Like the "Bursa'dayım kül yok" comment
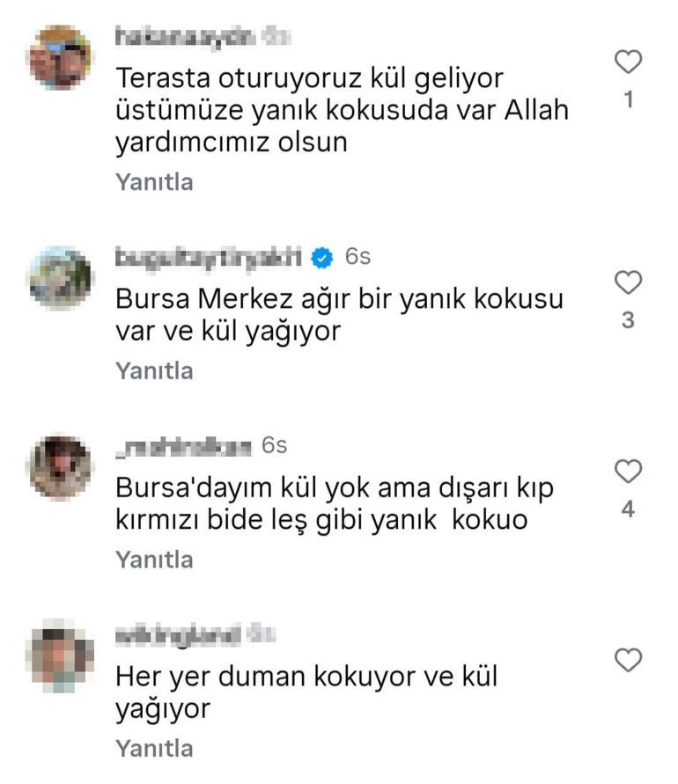This screenshot has width=678, height=784. [628, 471]
